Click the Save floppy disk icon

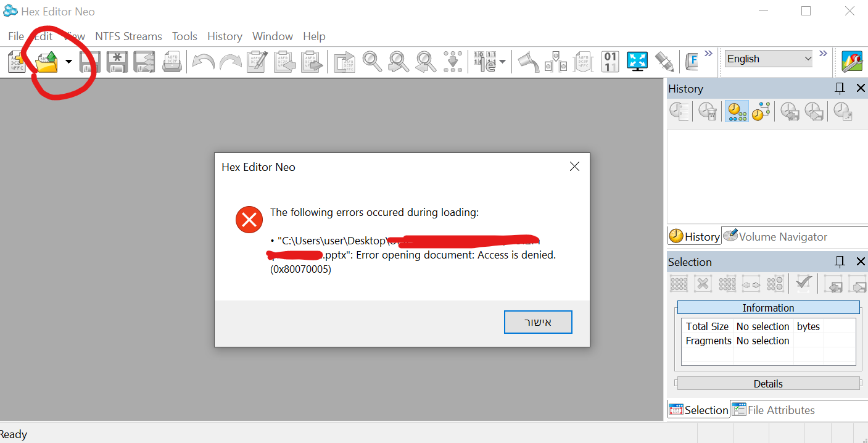(90, 62)
